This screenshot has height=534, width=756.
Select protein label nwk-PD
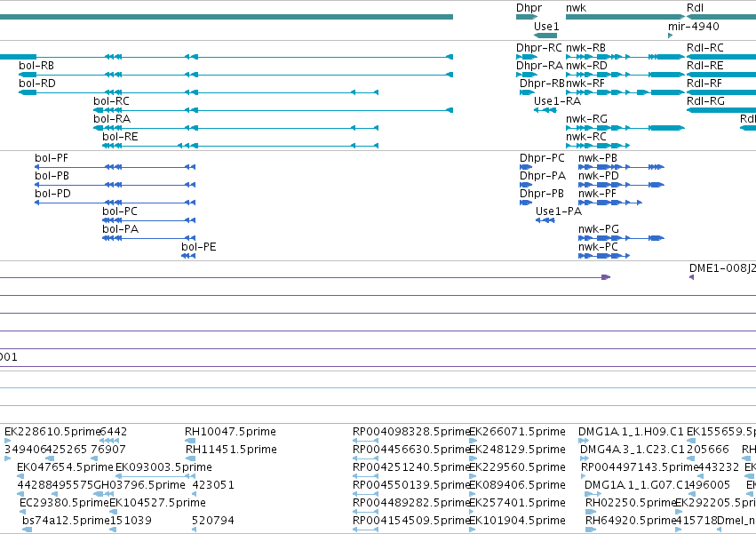tap(599, 176)
